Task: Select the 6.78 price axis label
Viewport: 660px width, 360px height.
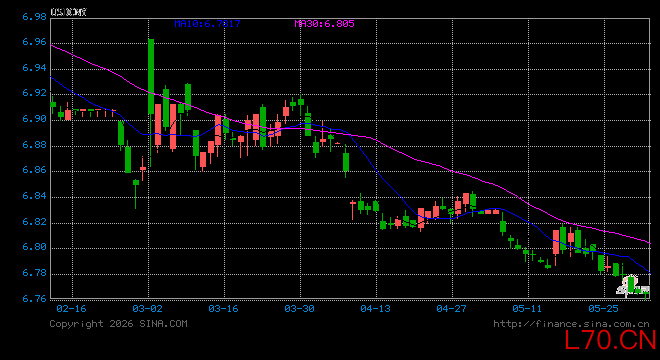Action: [34, 273]
